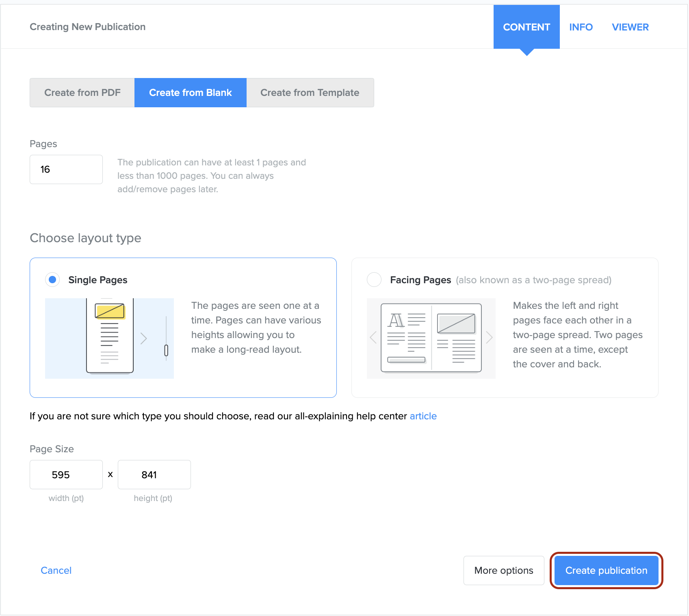Click the page height input field

[154, 475]
